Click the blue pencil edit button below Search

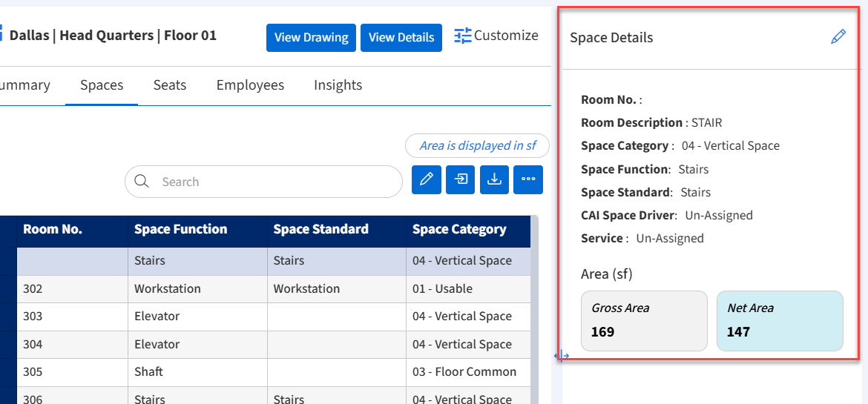click(427, 179)
